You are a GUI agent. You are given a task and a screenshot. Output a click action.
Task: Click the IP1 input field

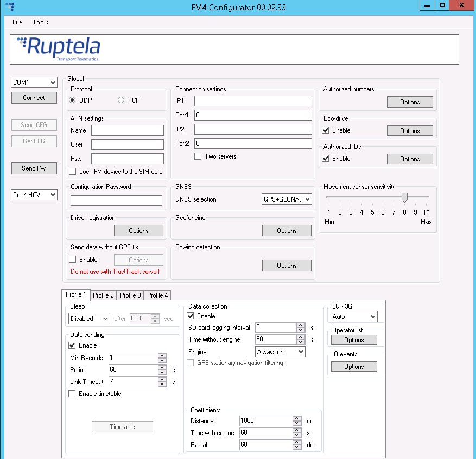click(x=253, y=101)
